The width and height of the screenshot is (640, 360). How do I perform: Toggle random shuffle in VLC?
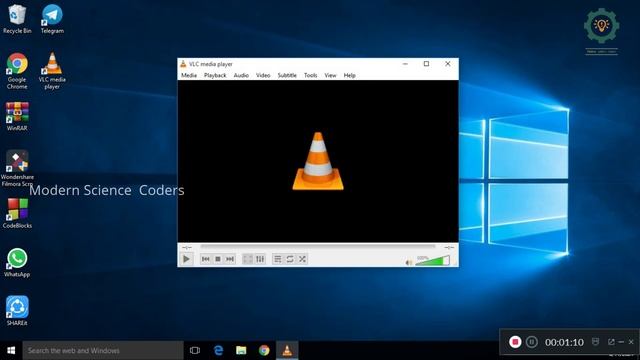(x=302, y=259)
